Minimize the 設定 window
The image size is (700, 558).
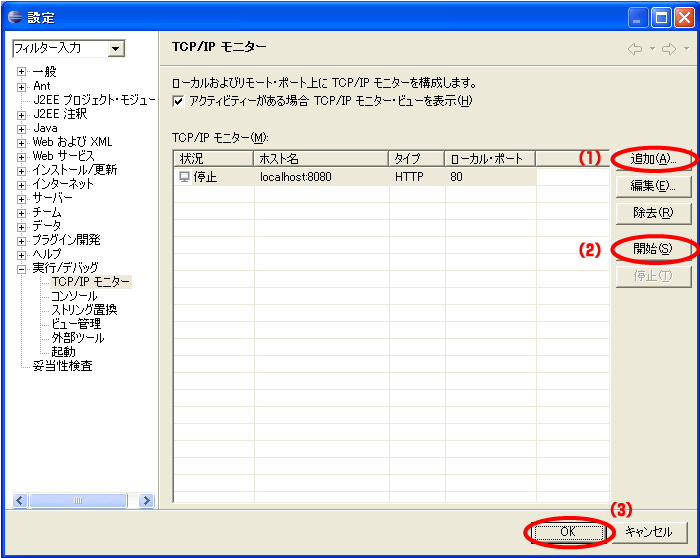coord(638,18)
